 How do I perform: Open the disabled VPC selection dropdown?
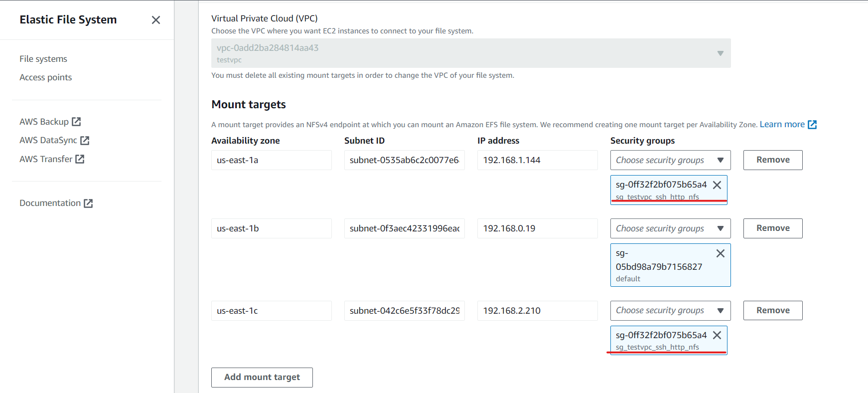471,53
